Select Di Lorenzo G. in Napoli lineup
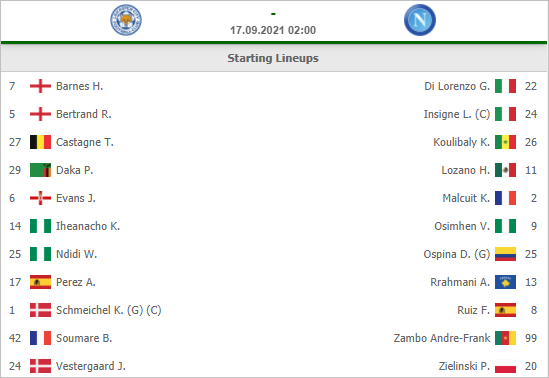This screenshot has height=378, width=549. tap(457, 86)
